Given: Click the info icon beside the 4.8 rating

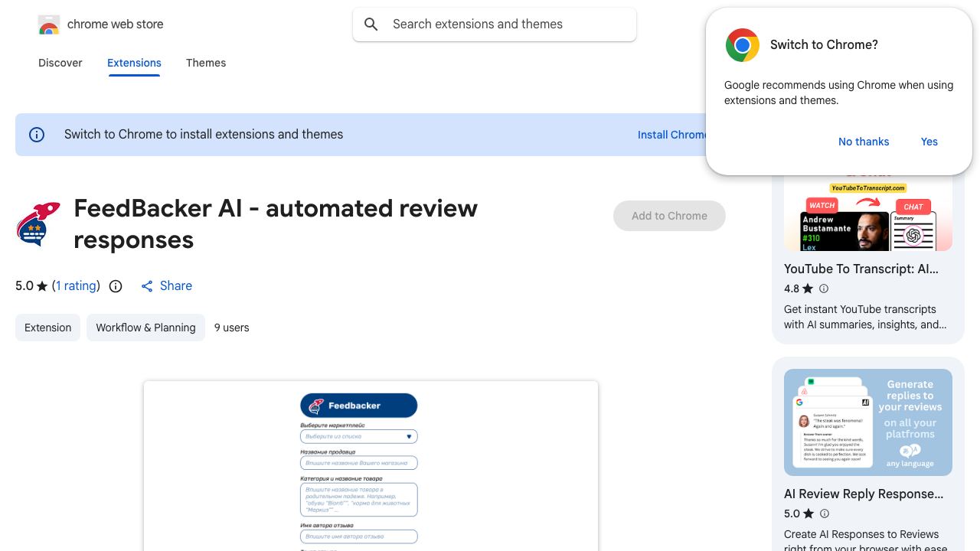Looking at the screenshot, I should click(x=824, y=289).
